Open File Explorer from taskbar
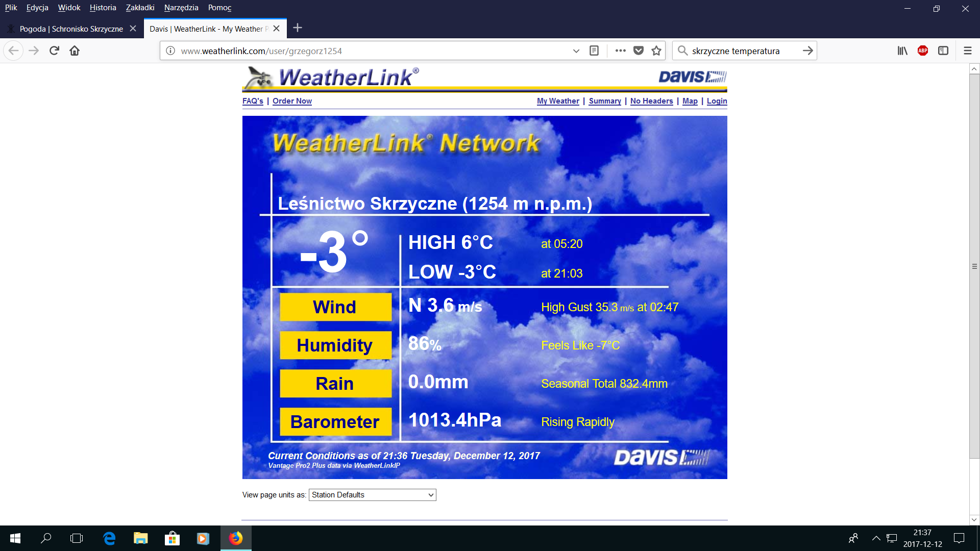980x551 pixels. click(140, 538)
